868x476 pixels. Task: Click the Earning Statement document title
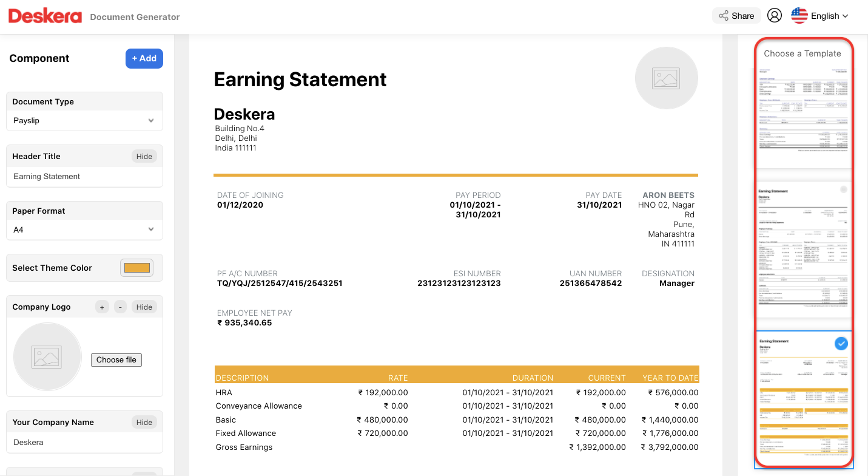click(x=300, y=80)
